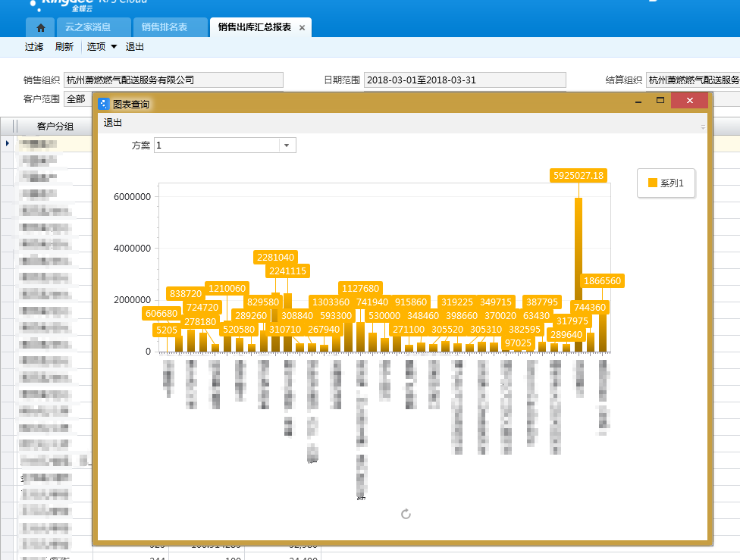740x560 pixels.
Task: Click the 图表查询 dialog title icon
Action: pyautogui.click(x=104, y=103)
